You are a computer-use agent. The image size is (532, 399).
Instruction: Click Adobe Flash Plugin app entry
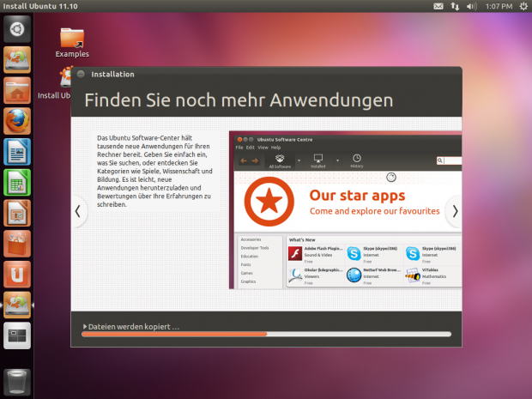coord(316,255)
